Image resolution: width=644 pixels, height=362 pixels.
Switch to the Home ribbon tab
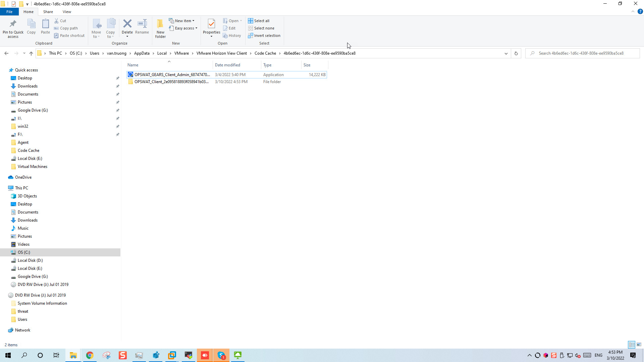tap(29, 12)
